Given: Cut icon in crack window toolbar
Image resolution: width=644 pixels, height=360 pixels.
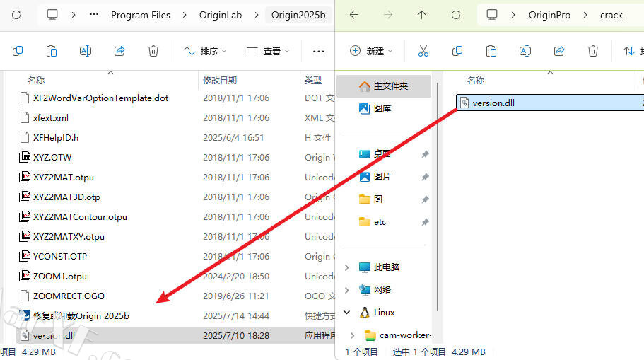Looking at the screenshot, I should click(x=423, y=51).
